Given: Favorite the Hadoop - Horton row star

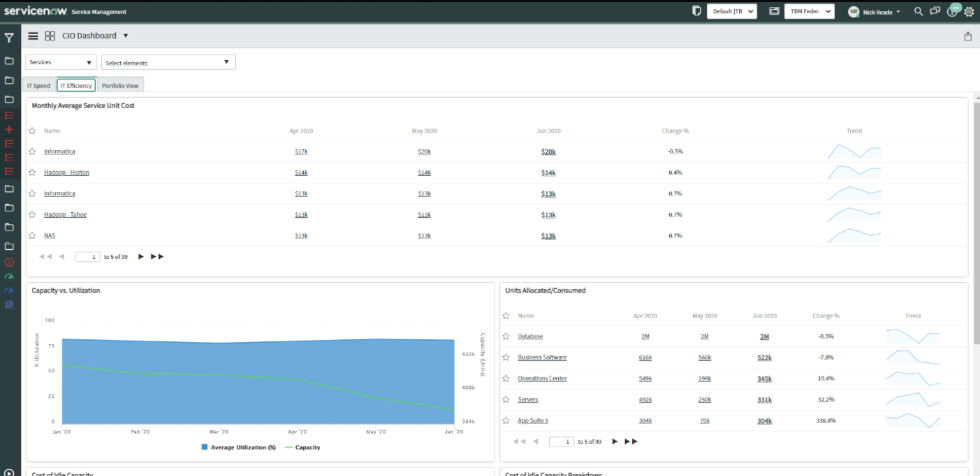Looking at the screenshot, I should pyautogui.click(x=32, y=172).
